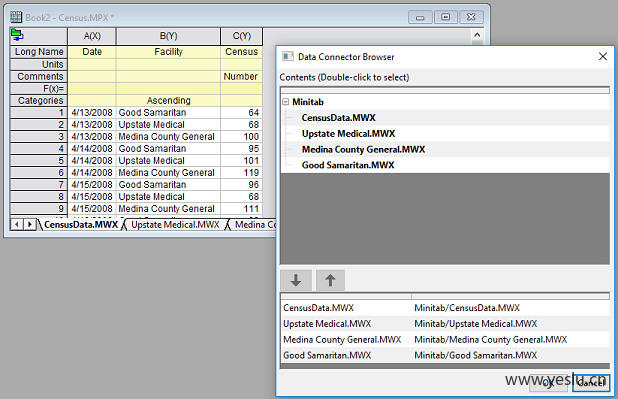
Task: Click the data connector icon in the worksheet corner
Action: tap(17, 35)
